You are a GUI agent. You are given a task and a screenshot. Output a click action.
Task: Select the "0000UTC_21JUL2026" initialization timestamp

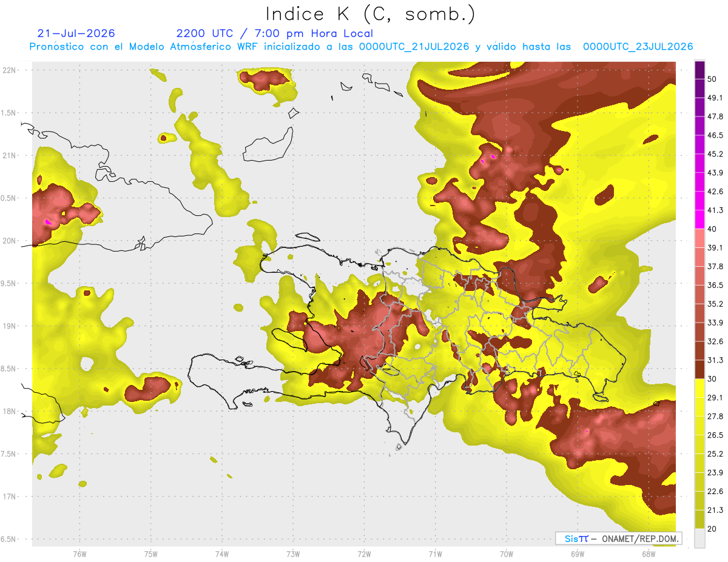coord(414,47)
